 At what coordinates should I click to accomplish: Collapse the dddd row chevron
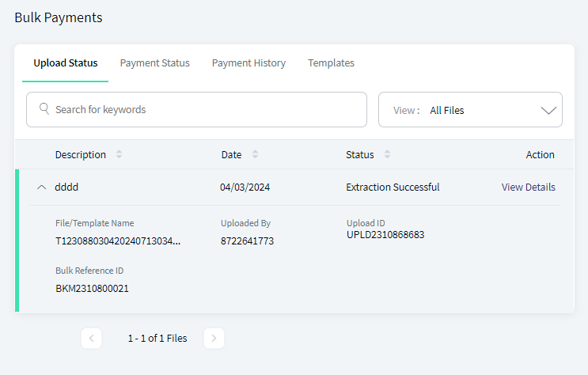tap(42, 187)
